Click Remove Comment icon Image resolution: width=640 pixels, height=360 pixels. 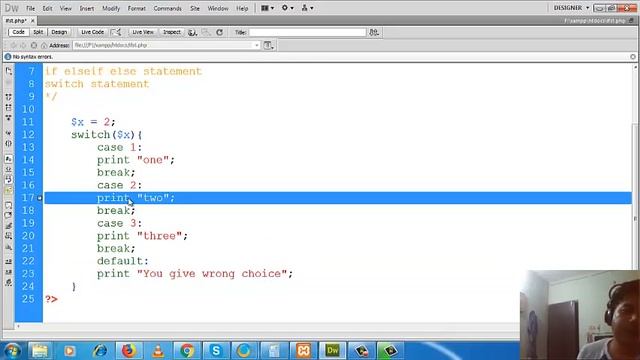pyautogui.click(x=9, y=216)
